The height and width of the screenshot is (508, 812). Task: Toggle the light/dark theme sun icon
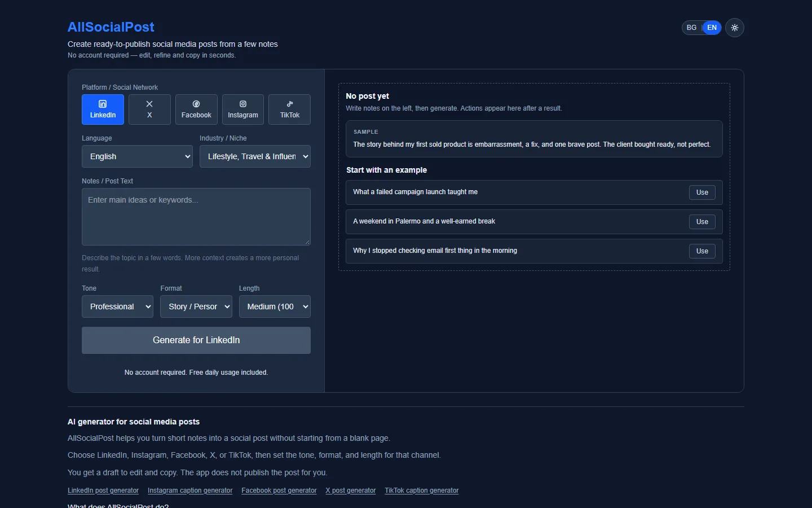coord(735,28)
